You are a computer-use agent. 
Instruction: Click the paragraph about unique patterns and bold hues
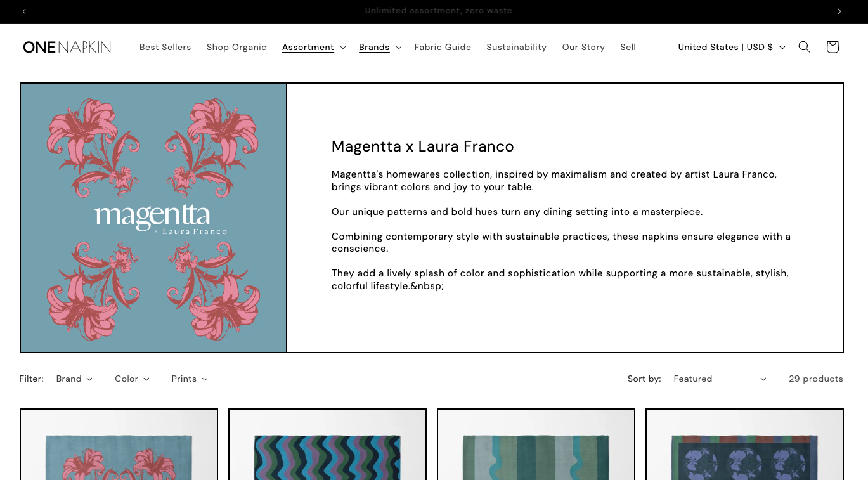pos(517,212)
